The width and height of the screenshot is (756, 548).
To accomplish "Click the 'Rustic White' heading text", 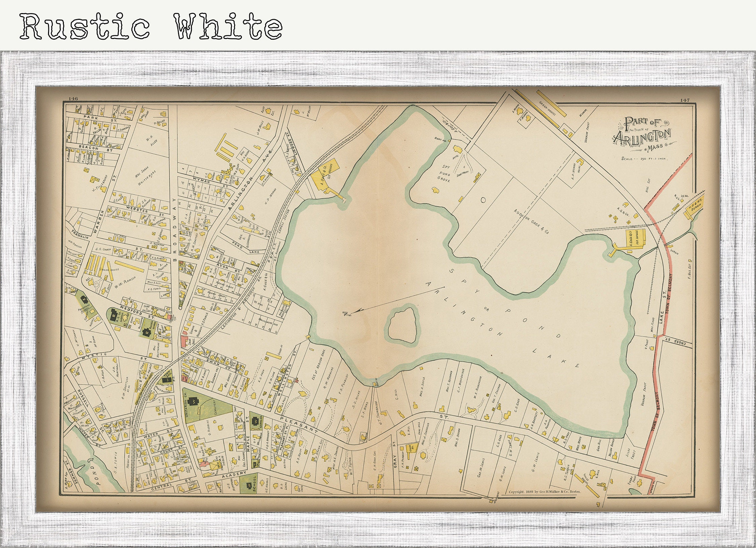I will (151, 26).
